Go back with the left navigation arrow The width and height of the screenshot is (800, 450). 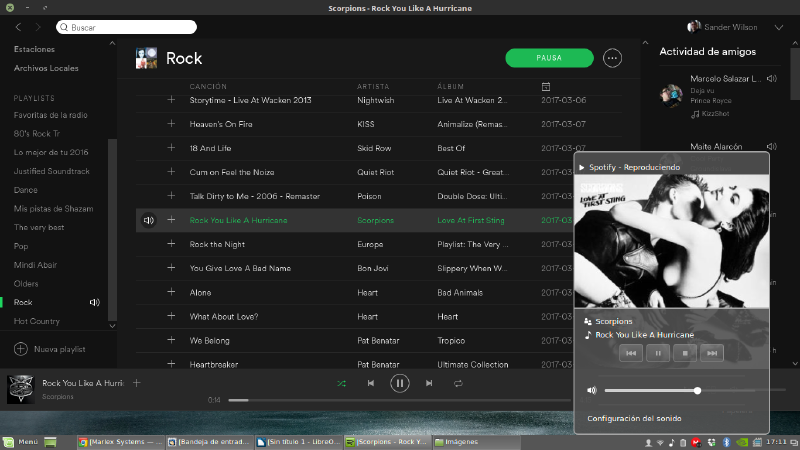pos(18,27)
